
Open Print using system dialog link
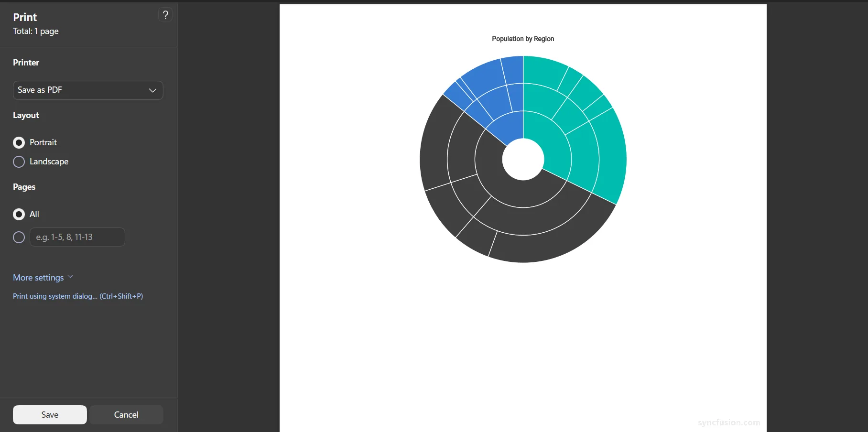tap(78, 296)
